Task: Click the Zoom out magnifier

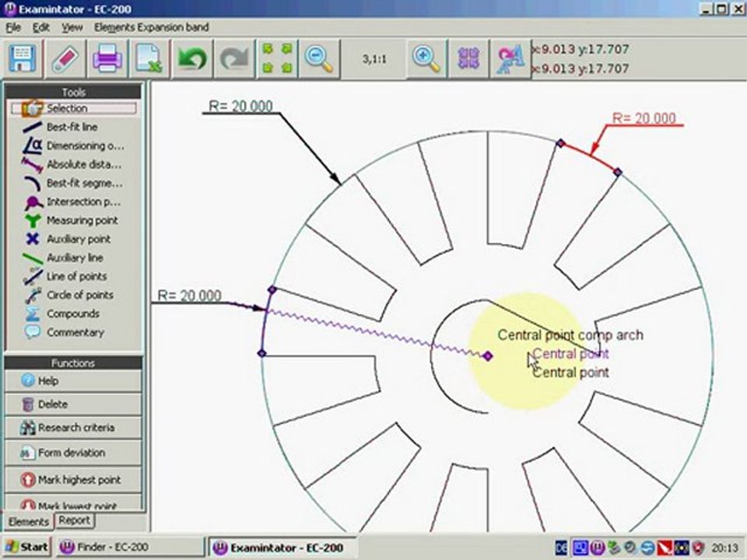Action: tap(319, 59)
